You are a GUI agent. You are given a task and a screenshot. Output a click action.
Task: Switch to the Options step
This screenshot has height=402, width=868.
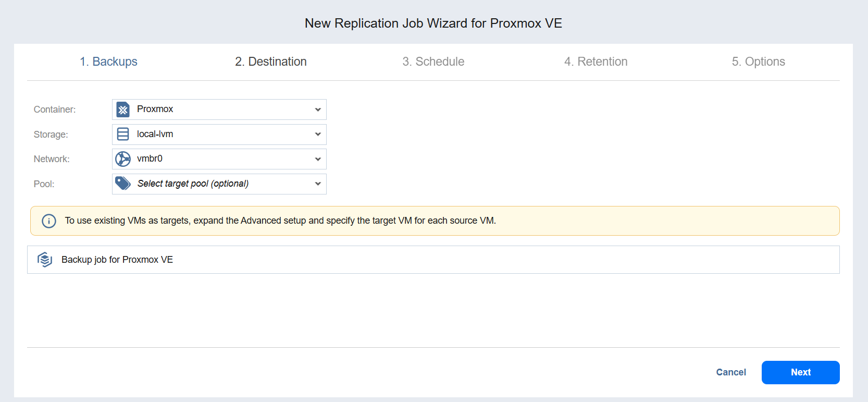[758, 62]
